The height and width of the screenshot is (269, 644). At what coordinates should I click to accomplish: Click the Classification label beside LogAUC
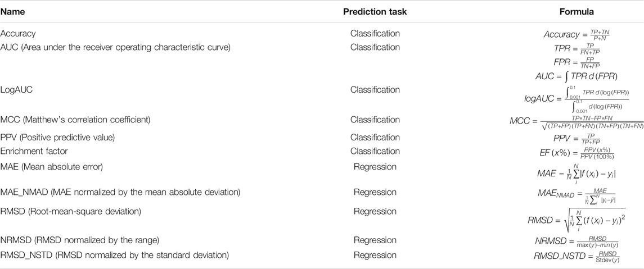375,90
